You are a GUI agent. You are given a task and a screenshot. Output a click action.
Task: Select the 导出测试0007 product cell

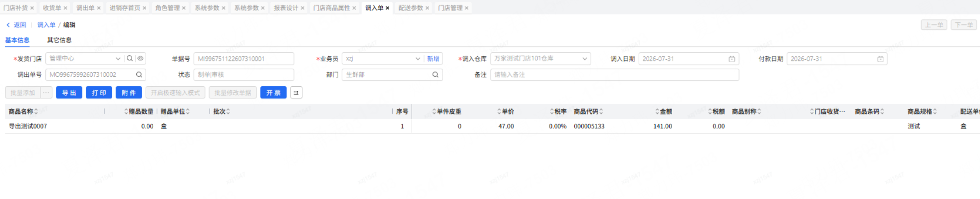tap(28, 126)
